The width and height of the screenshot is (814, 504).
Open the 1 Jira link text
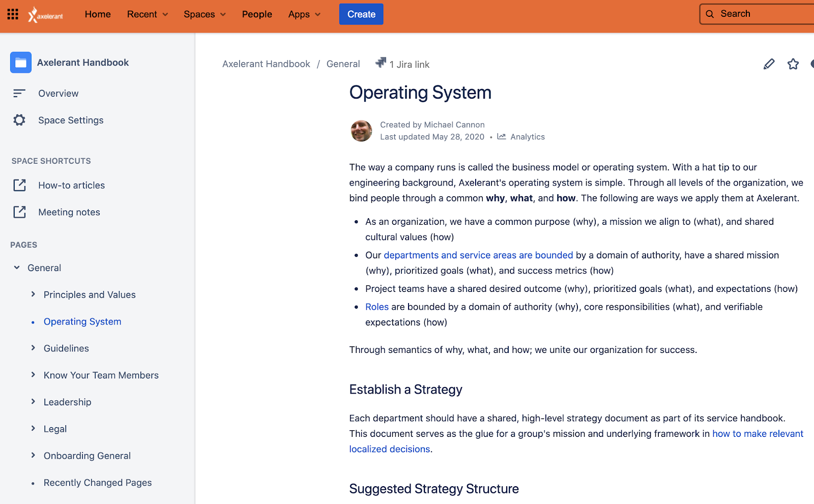click(410, 65)
